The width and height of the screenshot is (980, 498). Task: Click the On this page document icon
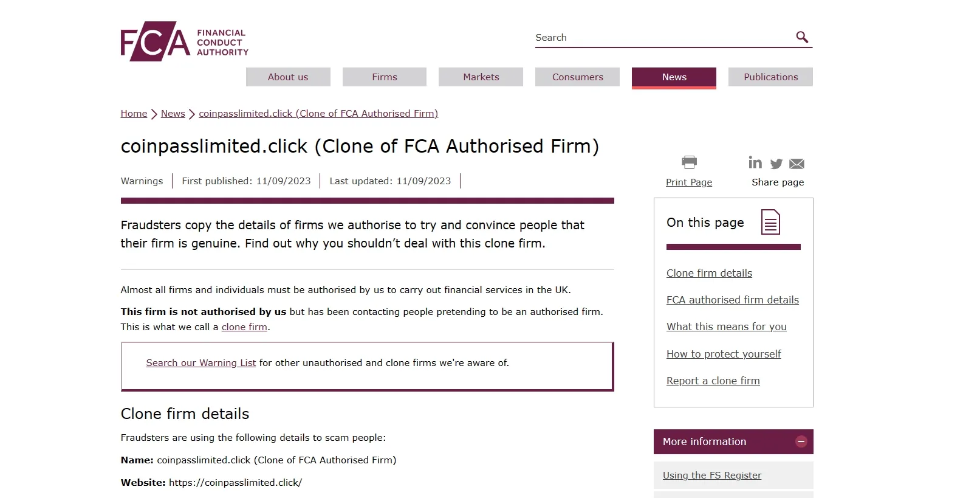click(770, 222)
